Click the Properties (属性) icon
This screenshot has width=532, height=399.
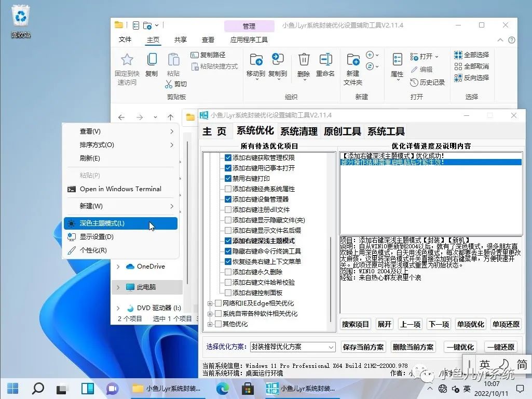tap(397, 60)
